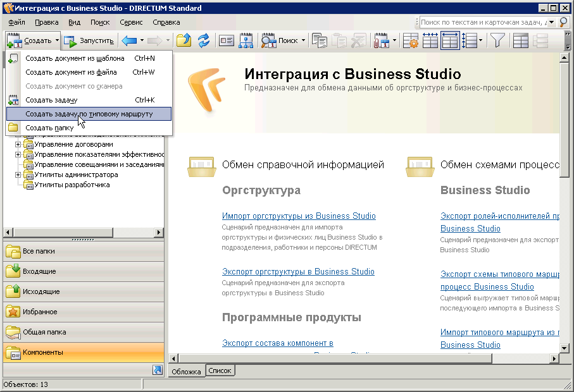Select Создать папку menu entry
574x392 pixels.
point(89,128)
